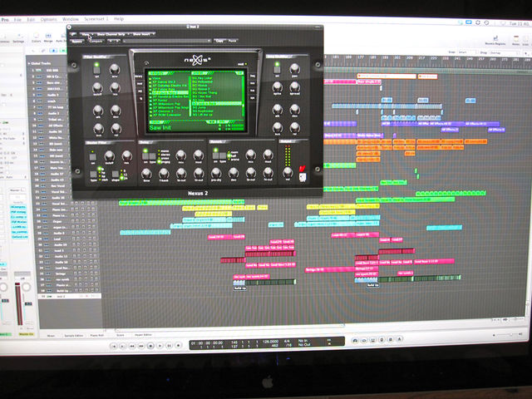Click the Reverb type switch
532x399 pixels.
(223, 155)
